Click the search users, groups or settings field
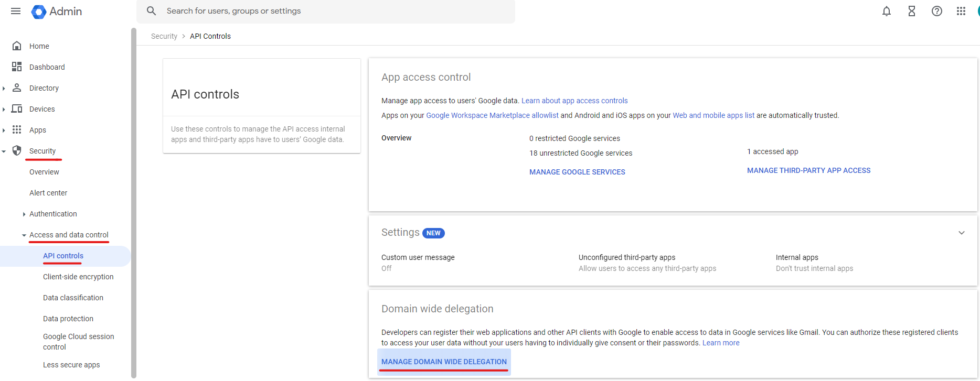Screen dimensions: 980x381 [325, 11]
